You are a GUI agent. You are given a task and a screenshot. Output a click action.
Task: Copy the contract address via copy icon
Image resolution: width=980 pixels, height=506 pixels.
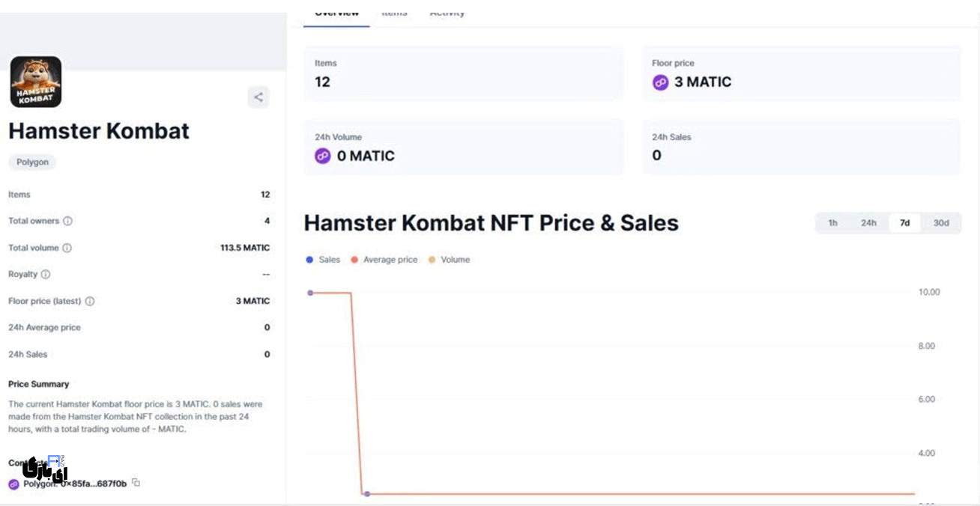[136, 483]
